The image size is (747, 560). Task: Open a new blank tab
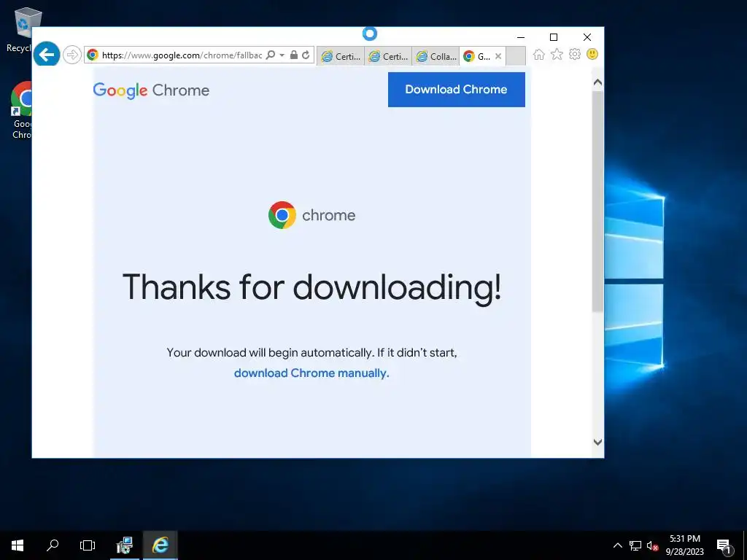point(516,56)
